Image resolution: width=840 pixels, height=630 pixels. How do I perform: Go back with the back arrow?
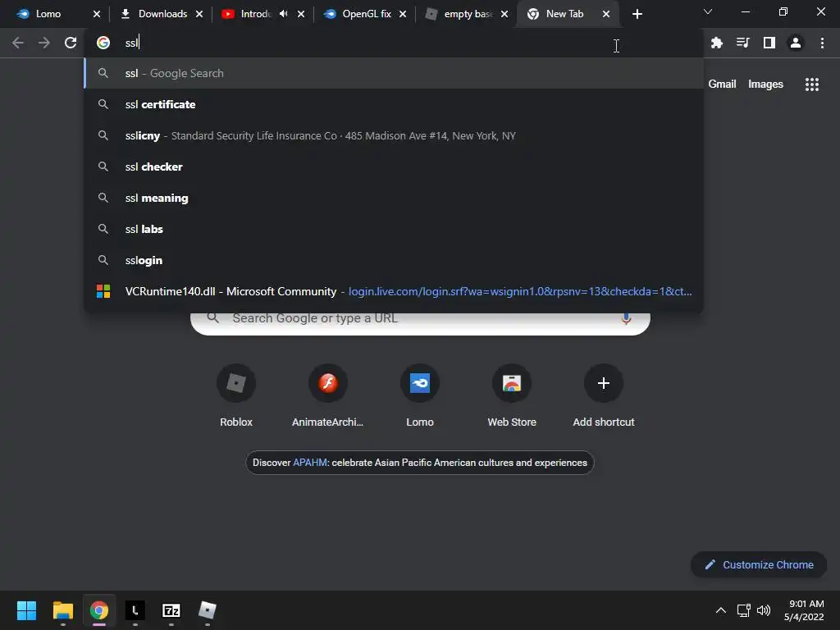click(18, 43)
